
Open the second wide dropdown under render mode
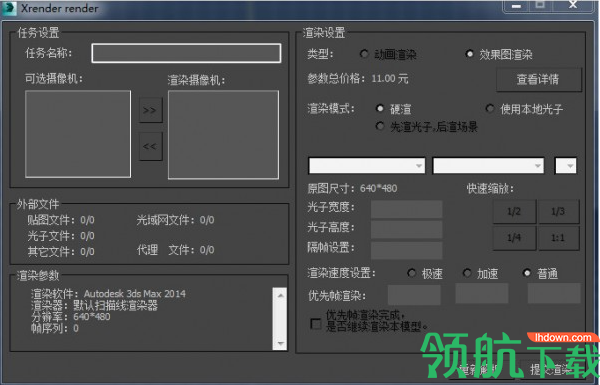point(488,166)
